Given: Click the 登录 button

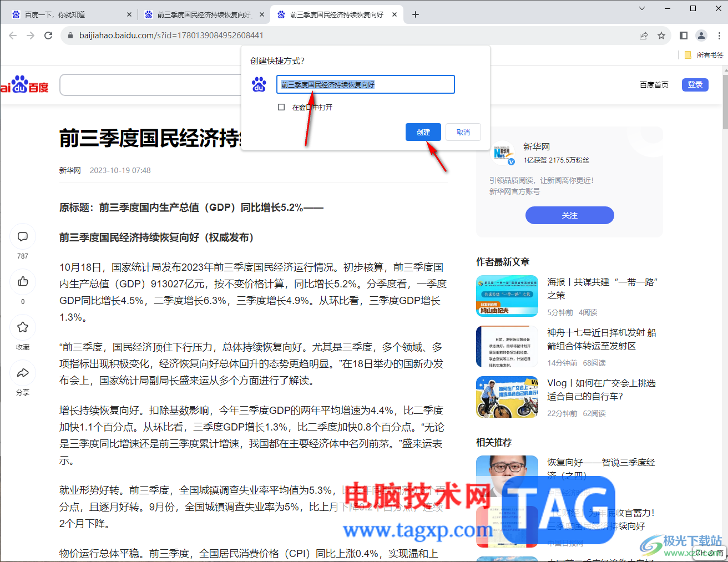Looking at the screenshot, I should pyautogui.click(x=695, y=84).
